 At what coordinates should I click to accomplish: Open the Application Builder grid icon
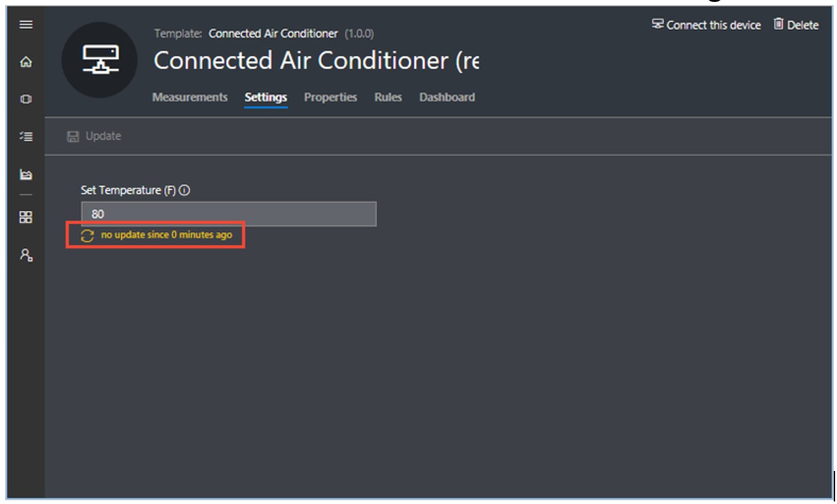point(26,217)
